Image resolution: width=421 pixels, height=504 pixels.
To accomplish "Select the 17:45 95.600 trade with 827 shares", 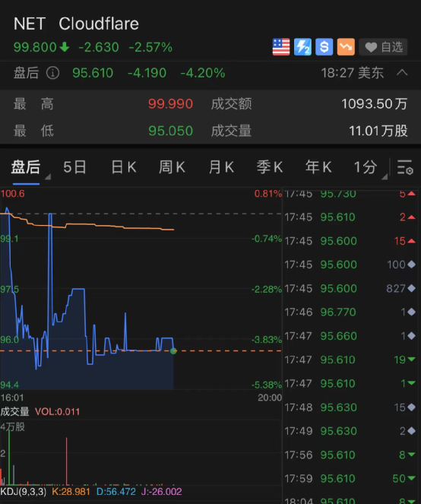I will tap(350, 288).
